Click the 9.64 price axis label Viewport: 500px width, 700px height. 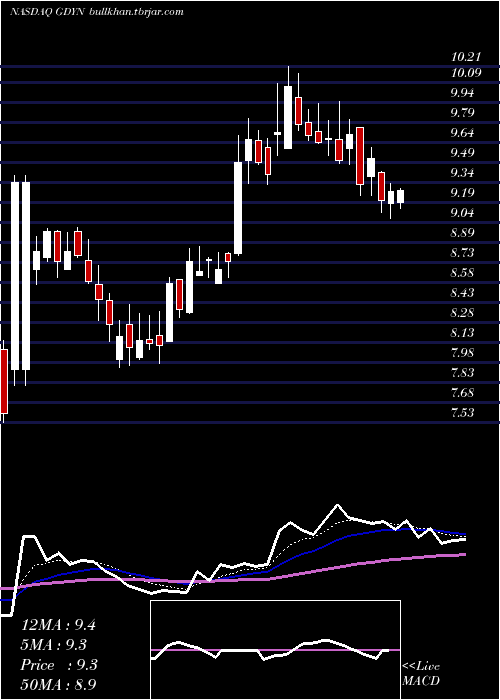(x=462, y=133)
